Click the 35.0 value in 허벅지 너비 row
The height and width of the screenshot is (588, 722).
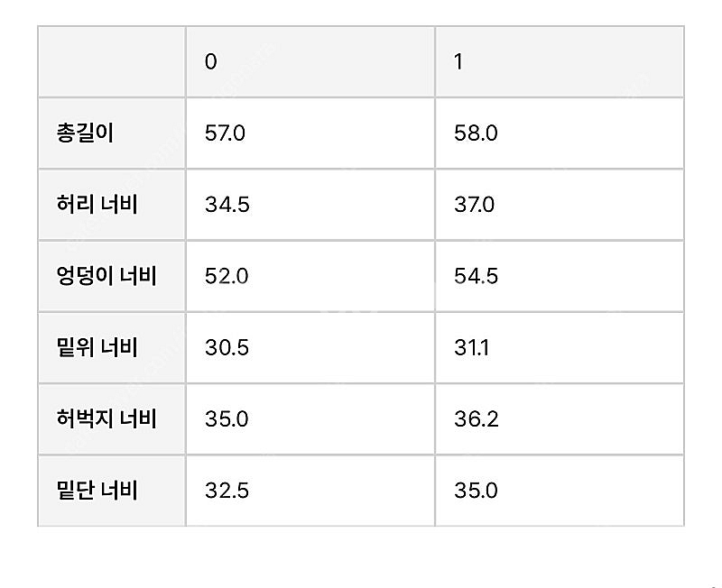227,419
